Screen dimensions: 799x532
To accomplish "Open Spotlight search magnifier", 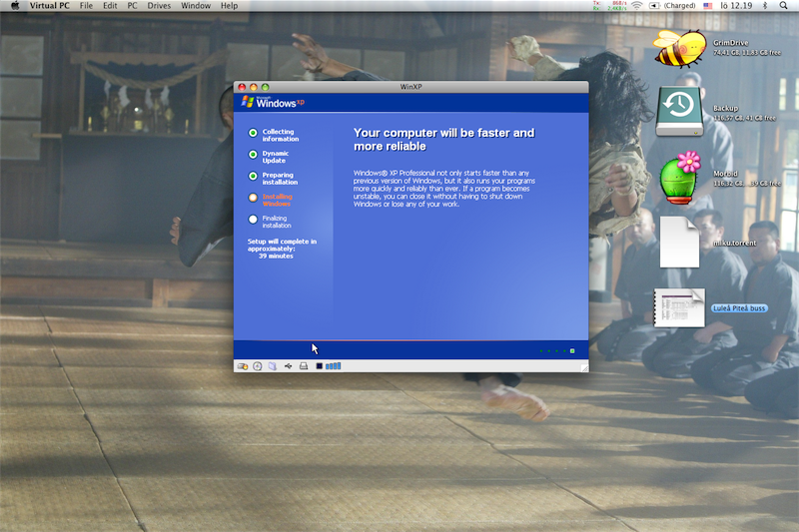I will (783, 6).
